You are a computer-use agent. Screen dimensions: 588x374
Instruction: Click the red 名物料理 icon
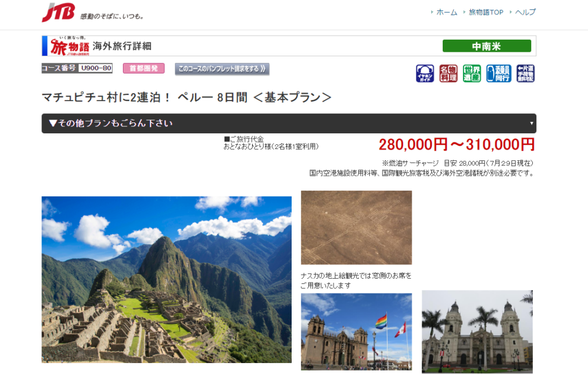coord(448,74)
